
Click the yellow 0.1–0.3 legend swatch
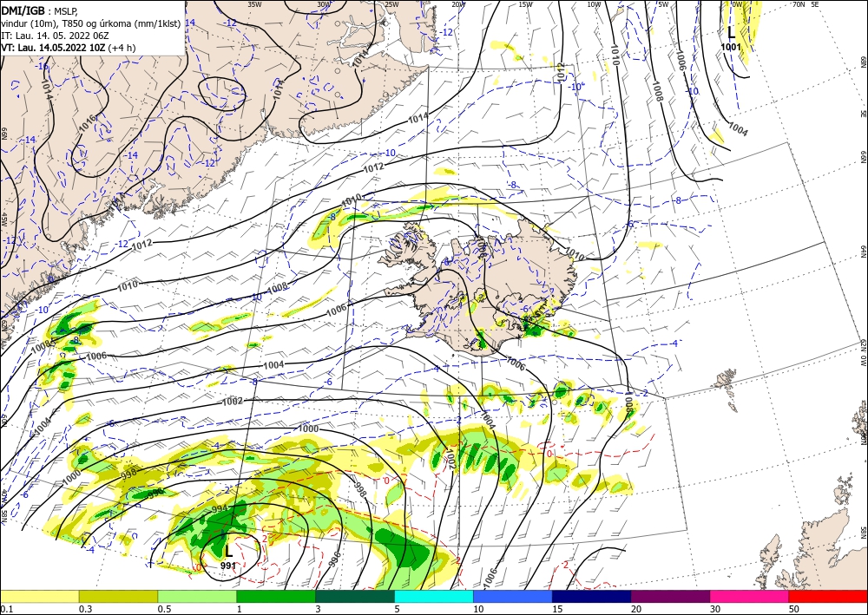(40, 596)
